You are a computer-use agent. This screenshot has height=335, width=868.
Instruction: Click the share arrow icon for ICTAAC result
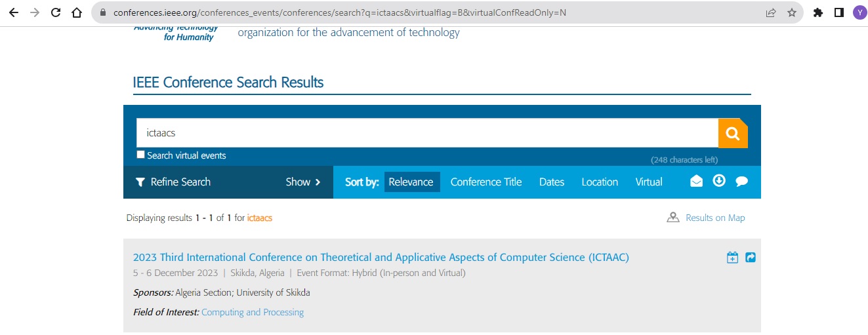(751, 258)
